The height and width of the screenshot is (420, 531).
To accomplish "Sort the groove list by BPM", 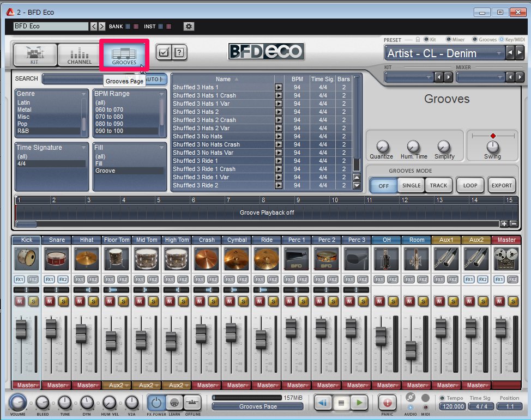I will [x=297, y=79].
